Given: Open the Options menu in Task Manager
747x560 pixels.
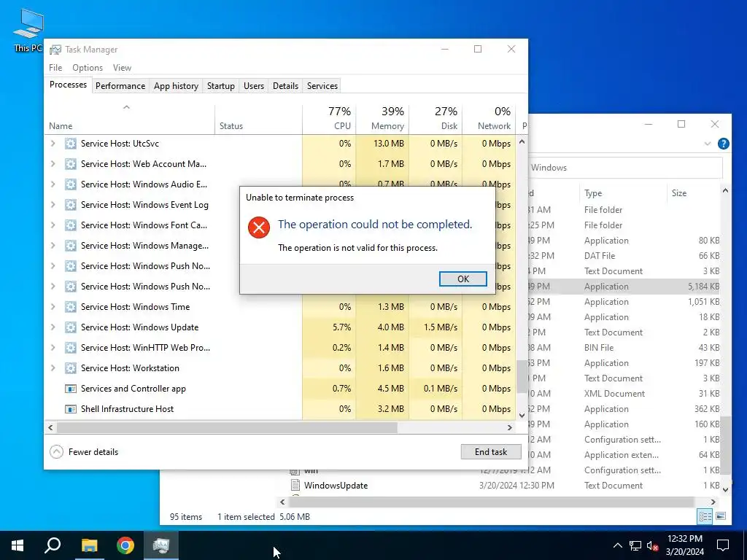Looking at the screenshot, I should coord(88,68).
